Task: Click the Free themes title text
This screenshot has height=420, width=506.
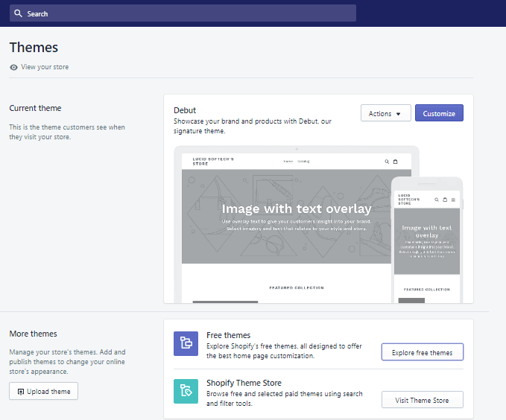Action: [x=228, y=335]
